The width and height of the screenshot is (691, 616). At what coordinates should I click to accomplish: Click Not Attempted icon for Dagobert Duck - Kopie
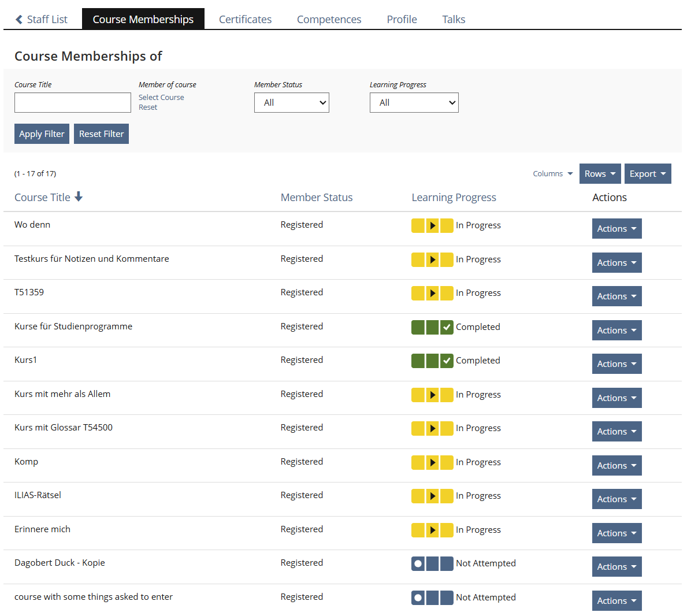click(x=432, y=563)
